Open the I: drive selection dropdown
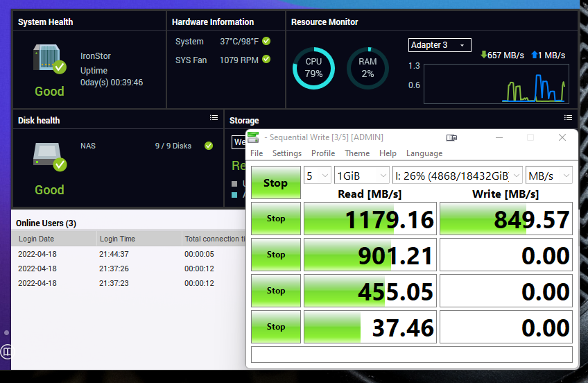This screenshot has height=383, width=588. pos(458,176)
